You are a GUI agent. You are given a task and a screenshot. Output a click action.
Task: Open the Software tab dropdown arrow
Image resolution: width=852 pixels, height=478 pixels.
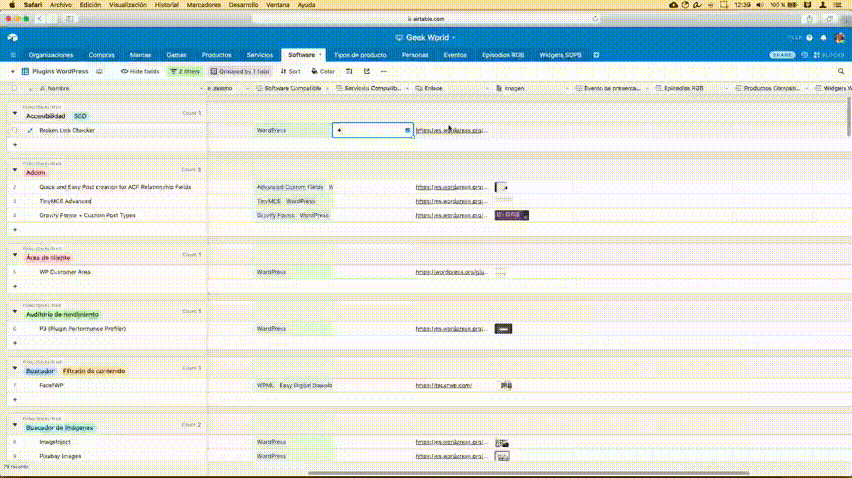point(320,55)
